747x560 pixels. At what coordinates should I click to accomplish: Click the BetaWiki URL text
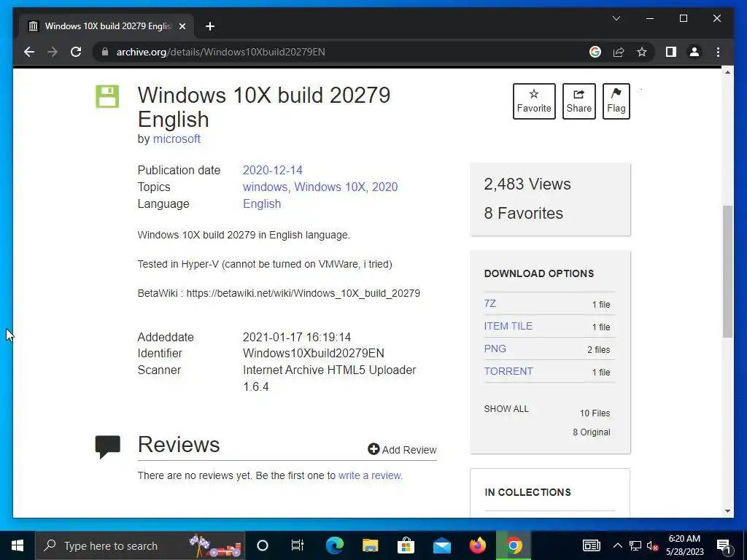(303, 293)
